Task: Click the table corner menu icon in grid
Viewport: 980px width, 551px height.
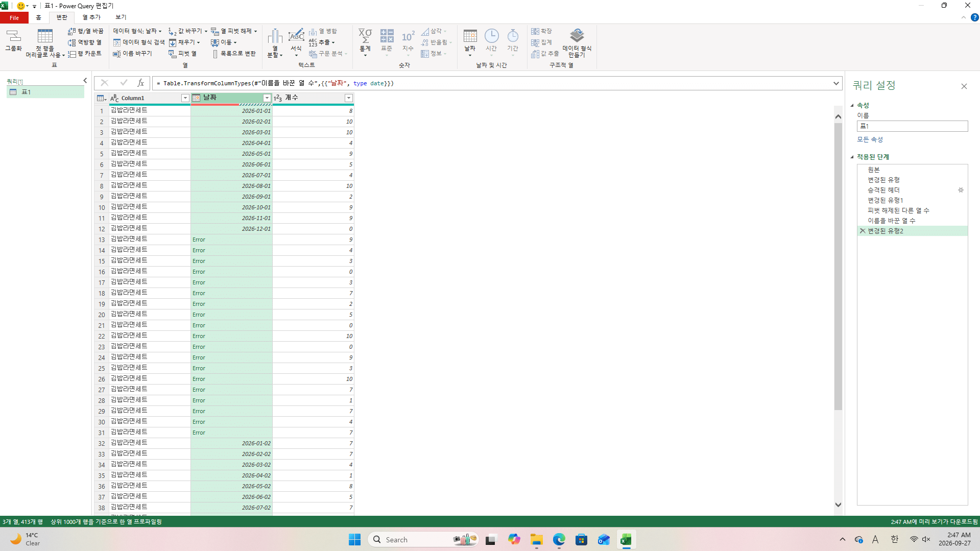Action: coord(101,98)
